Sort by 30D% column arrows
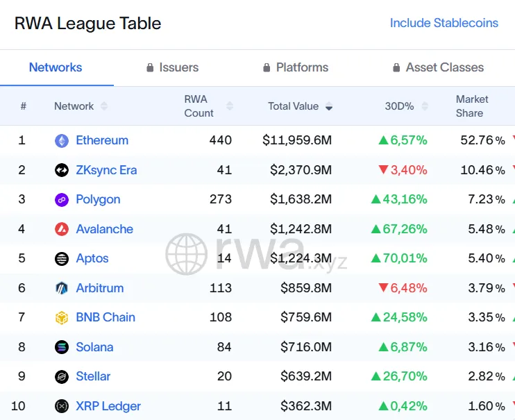The width and height of the screenshot is (515, 420). (x=425, y=106)
